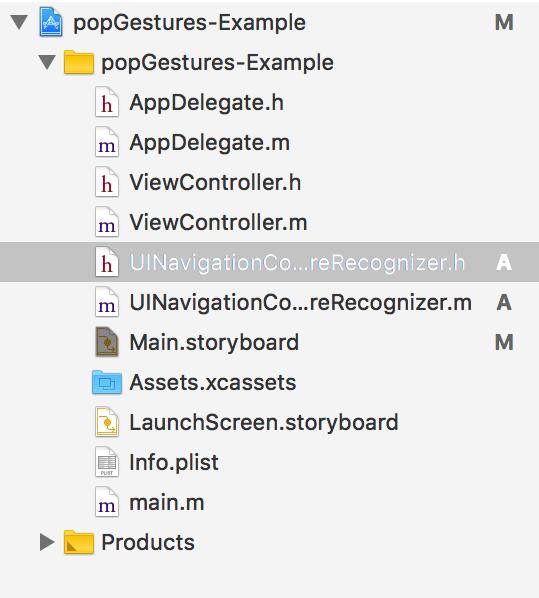Click the Info.plist document icon
The image size is (539, 598).
107,462
